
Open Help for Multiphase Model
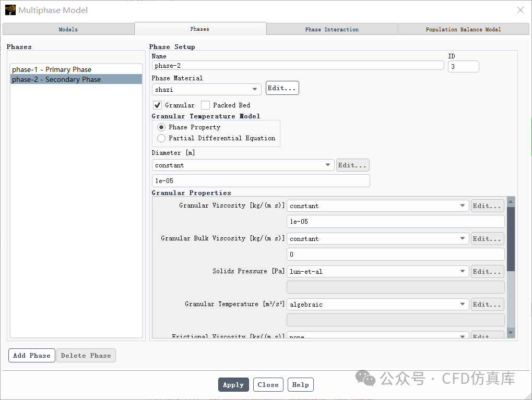(300, 385)
